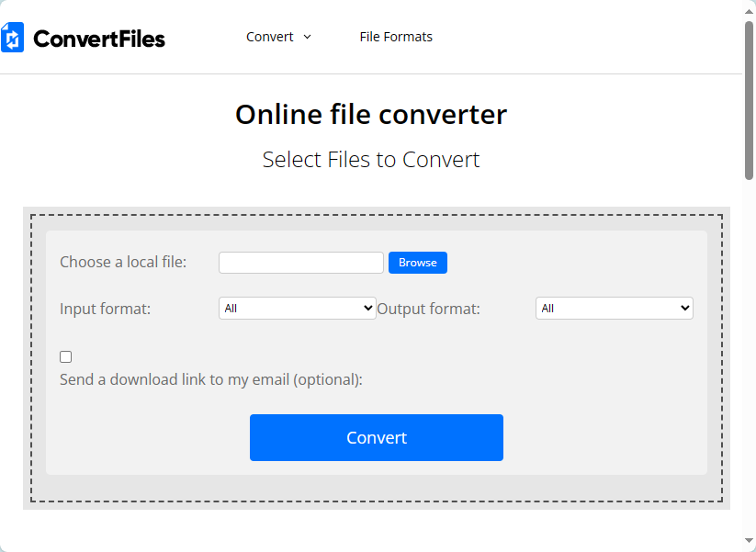The width and height of the screenshot is (756, 552).
Task: Click the 'Select Files to Convert' subtitle
Action: click(371, 160)
